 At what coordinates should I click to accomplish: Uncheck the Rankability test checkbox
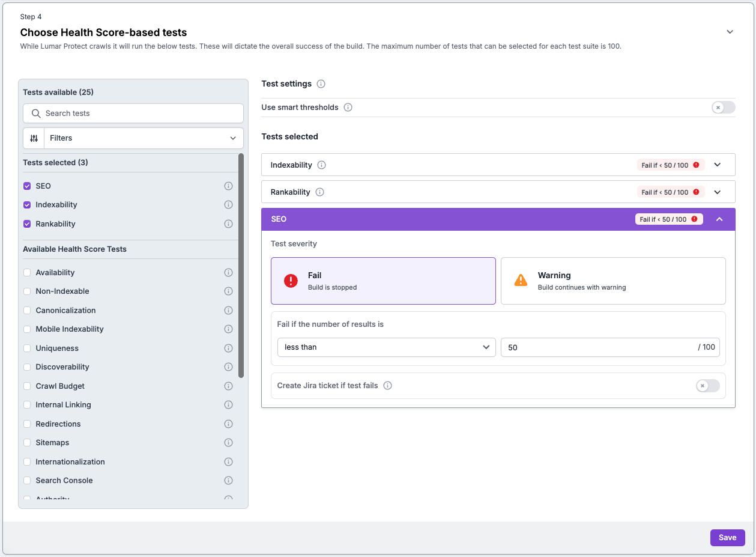(x=27, y=224)
